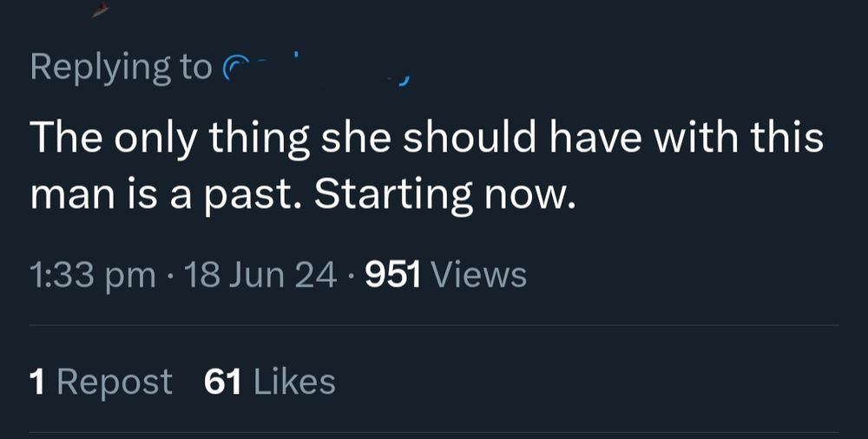Click the tweet's first line of text
The width and height of the screenshot is (868, 439).
tap(426, 139)
